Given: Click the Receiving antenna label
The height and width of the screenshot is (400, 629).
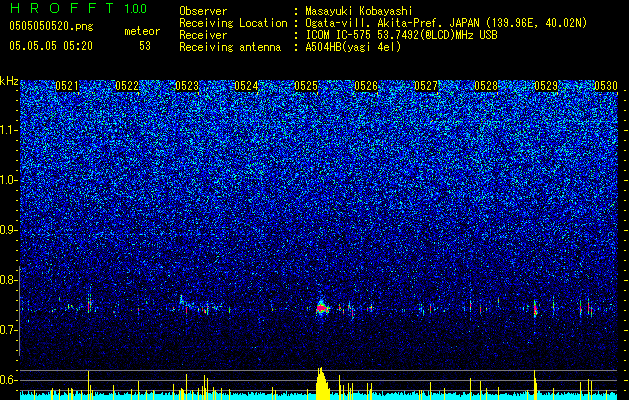Looking at the screenshot, I should 230,47.
